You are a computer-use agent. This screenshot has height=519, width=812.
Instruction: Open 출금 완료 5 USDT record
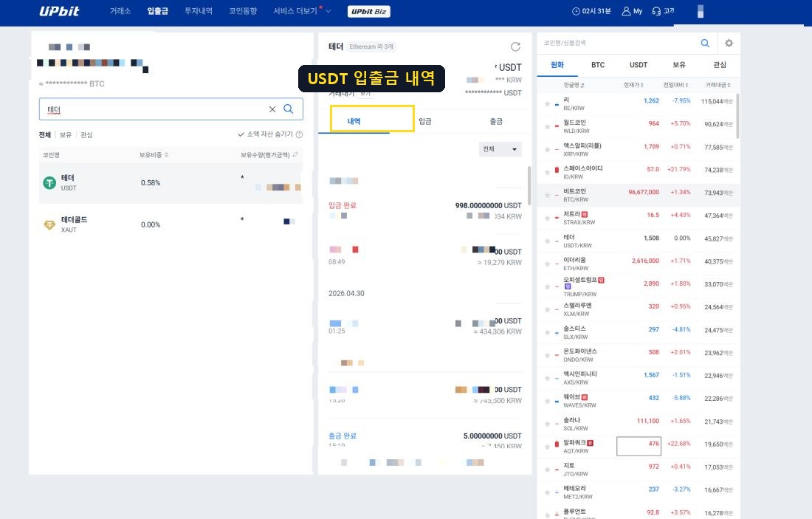click(424, 440)
